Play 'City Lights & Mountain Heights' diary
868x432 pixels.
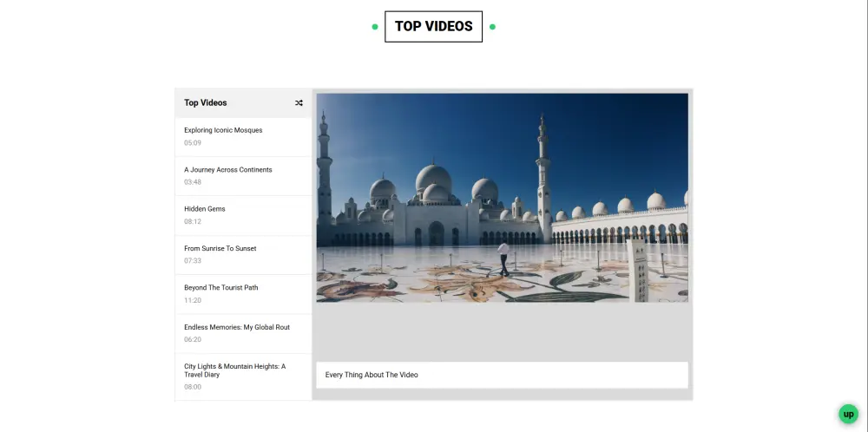(x=244, y=376)
